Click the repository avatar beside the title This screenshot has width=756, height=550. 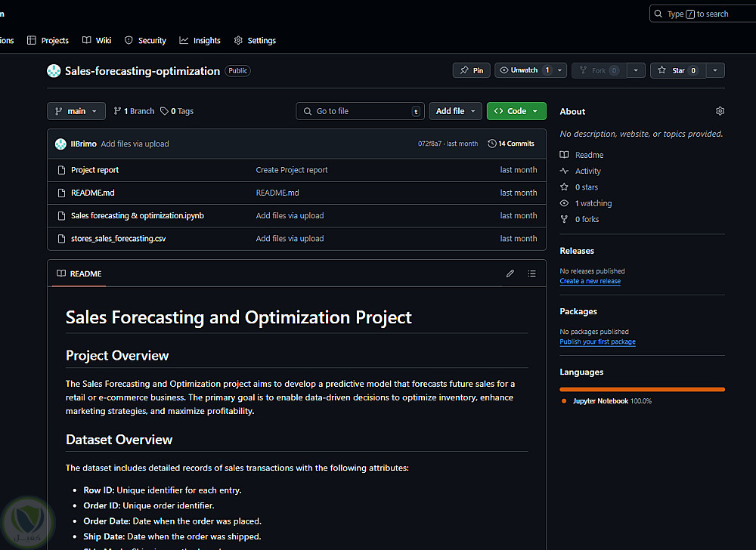54,71
